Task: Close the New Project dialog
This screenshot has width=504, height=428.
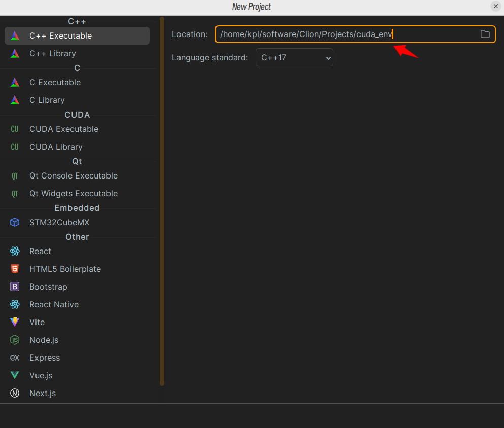Action: [496, 6]
